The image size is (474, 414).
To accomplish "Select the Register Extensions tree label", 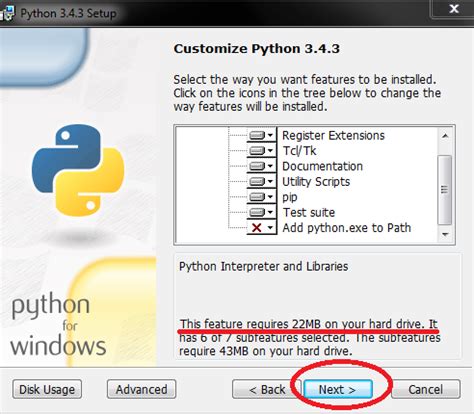I will 333,135.
